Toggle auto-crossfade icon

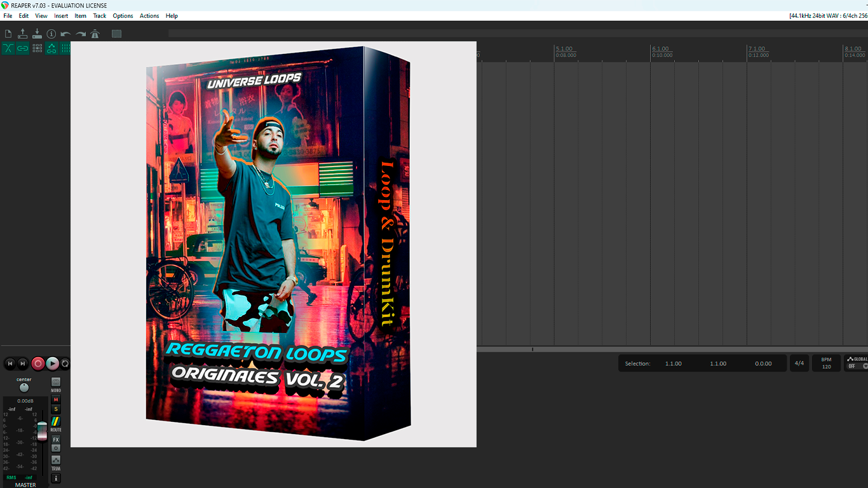[8, 48]
